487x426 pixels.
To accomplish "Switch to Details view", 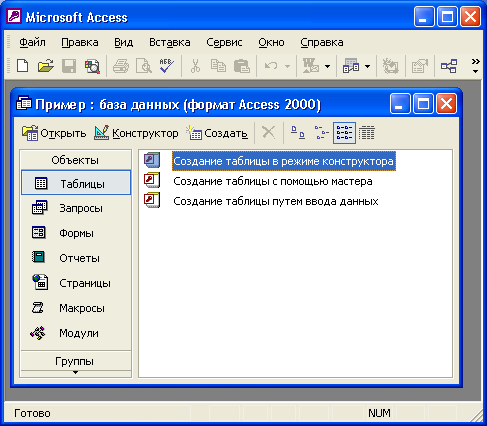I will pyautogui.click(x=367, y=133).
